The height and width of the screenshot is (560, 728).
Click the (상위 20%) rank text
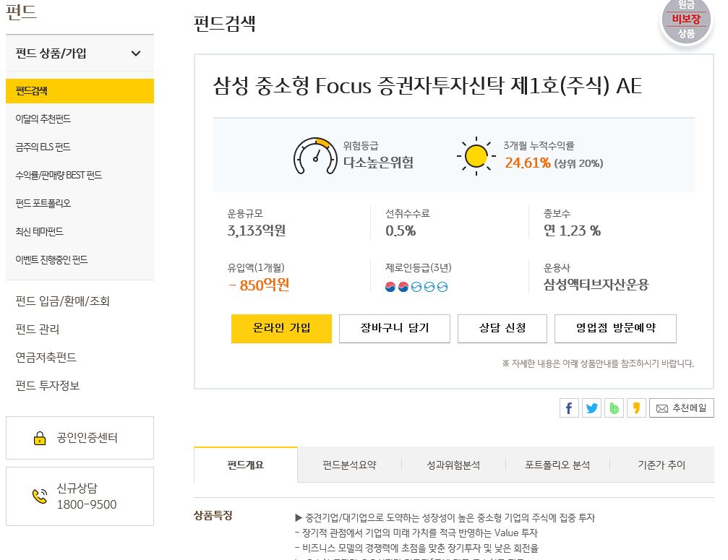click(578, 163)
